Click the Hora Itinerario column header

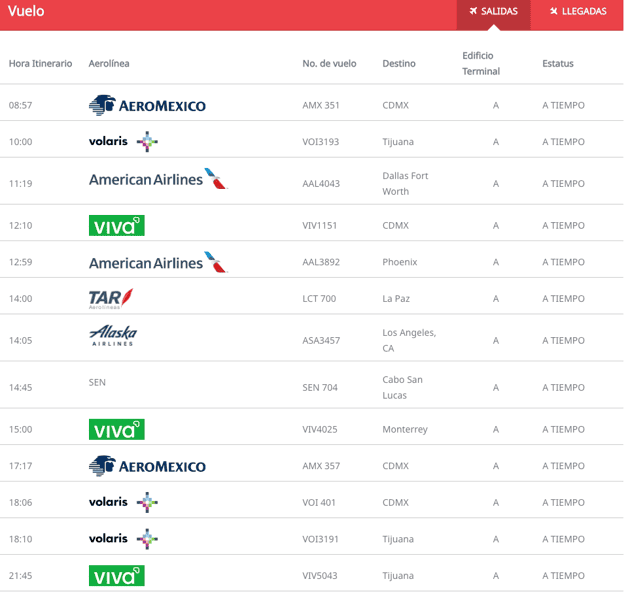(x=40, y=64)
